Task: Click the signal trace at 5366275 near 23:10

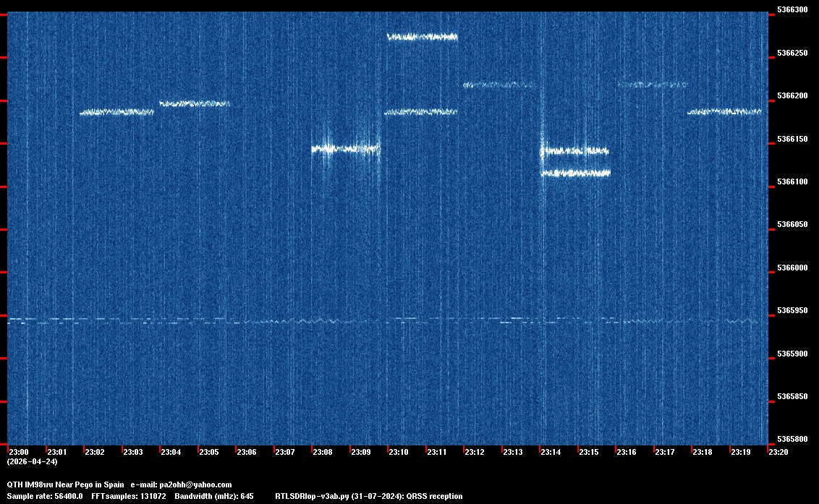Action: pos(423,37)
